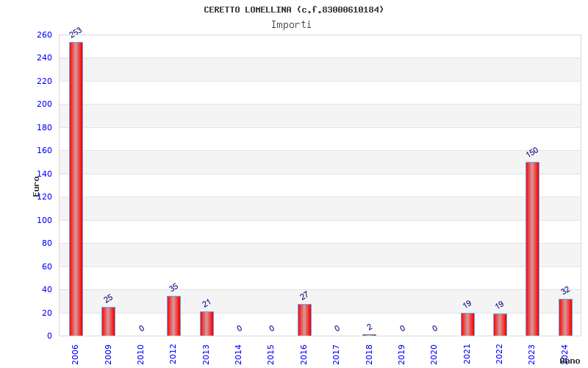Click the 21 value label above 2013
Screen dimensions: 588x368
pyautogui.click(x=207, y=303)
